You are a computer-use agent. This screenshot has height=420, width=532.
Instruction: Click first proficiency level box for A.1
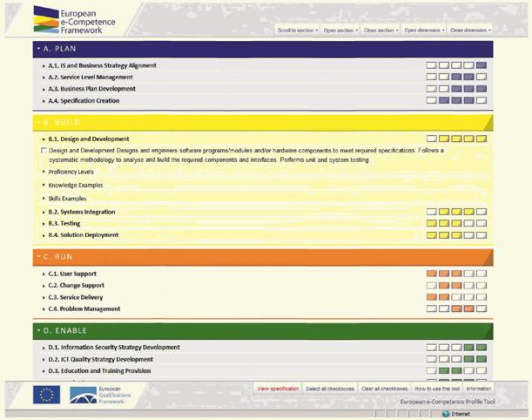pyautogui.click(x=431, y=65)
